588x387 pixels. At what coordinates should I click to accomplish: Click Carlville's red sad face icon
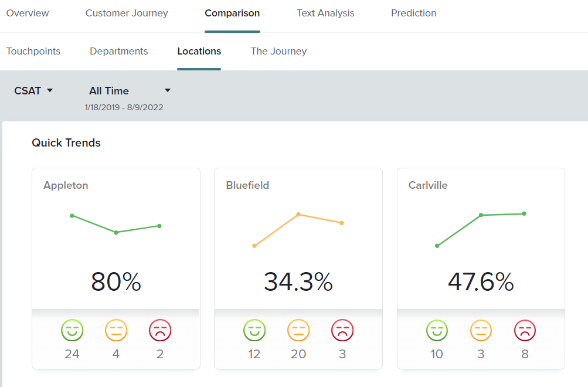525,331
